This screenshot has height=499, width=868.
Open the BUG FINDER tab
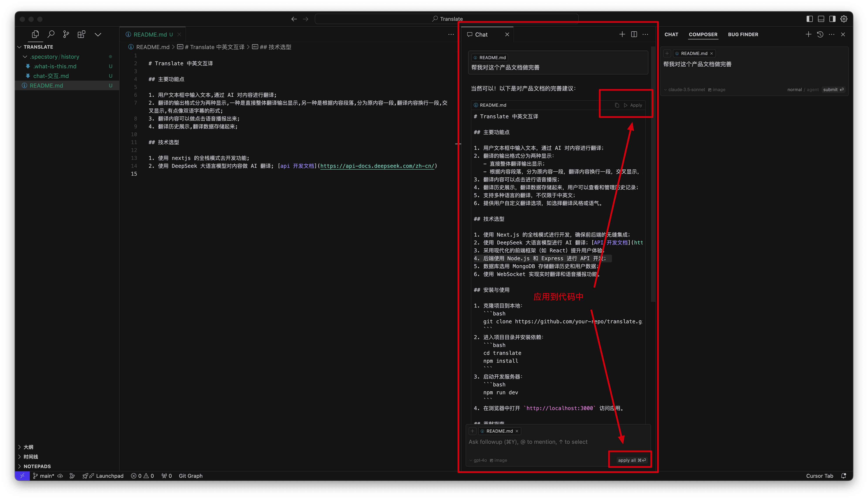tap(743, 34)
